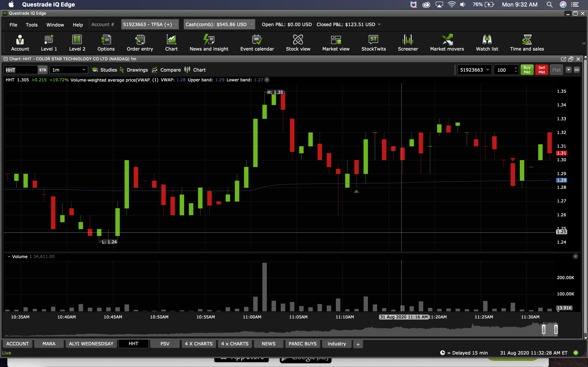The height and width of the screenshot is (367, 588).
Task: Open the Event calendar
Action: coord(257,43)
